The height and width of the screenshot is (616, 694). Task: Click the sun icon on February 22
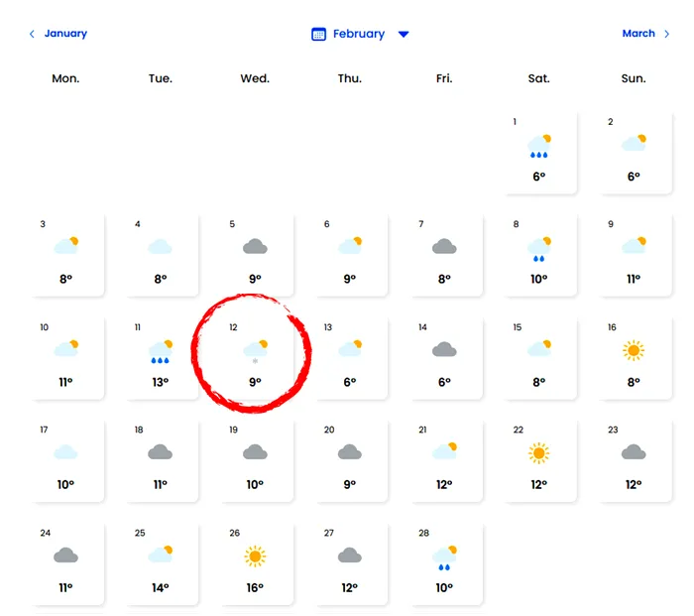pyautogui.click(x=538, y=453)
